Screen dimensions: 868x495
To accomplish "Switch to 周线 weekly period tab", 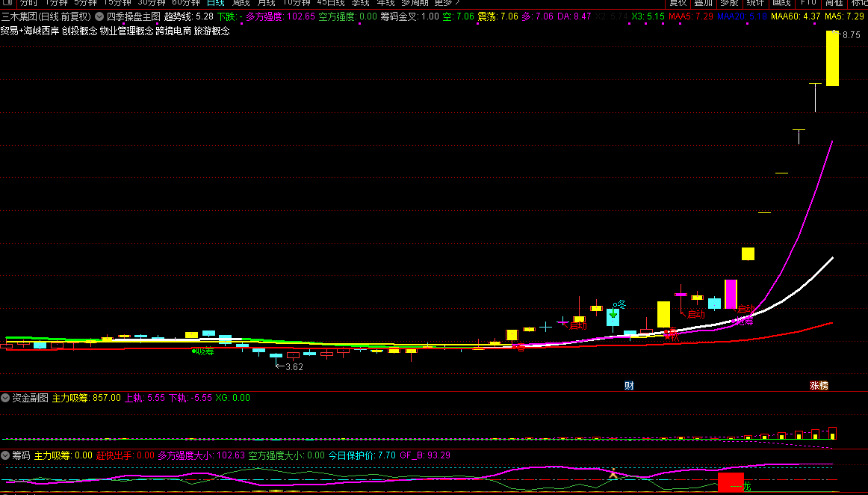I will click(x=241, y=3).
